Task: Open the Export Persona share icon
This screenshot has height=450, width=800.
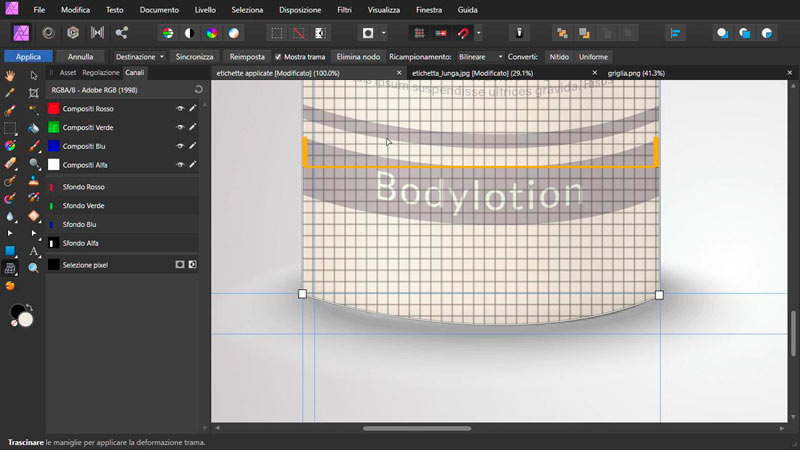Action: [x=121, y=33]
